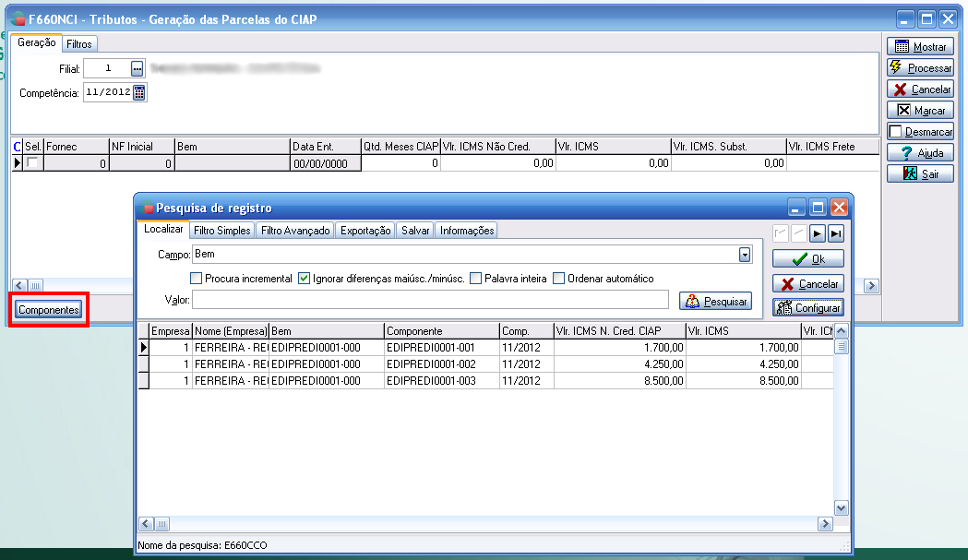Maximize the Pesquisa de registro dialog
This screenshot has width=968, height=560.
pyautogui.click(x=818, y=208)
